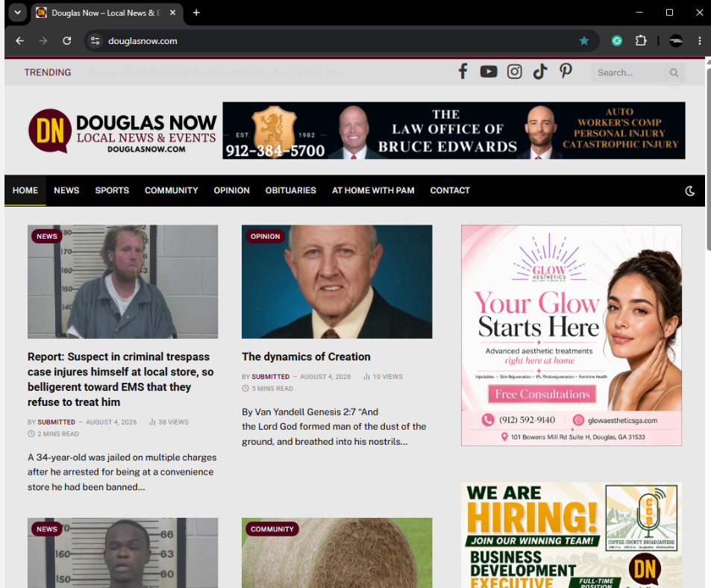
Task: Go to the HOME menu item
Action: (25, 190)
